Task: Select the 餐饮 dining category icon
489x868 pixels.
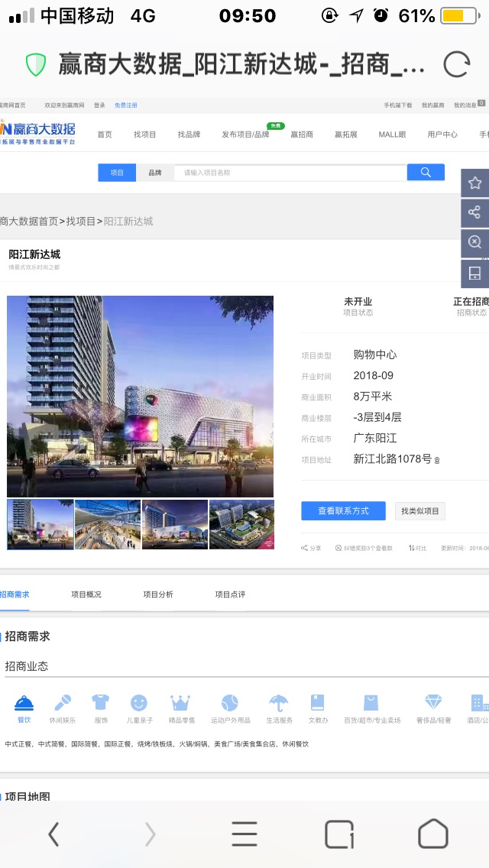Action: coord(24,703)
